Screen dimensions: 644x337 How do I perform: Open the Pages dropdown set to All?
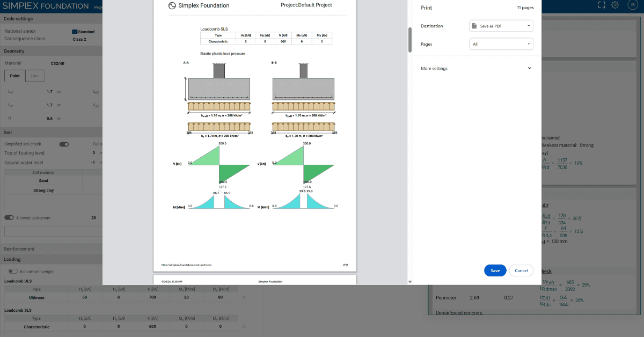tap(501, 44)
